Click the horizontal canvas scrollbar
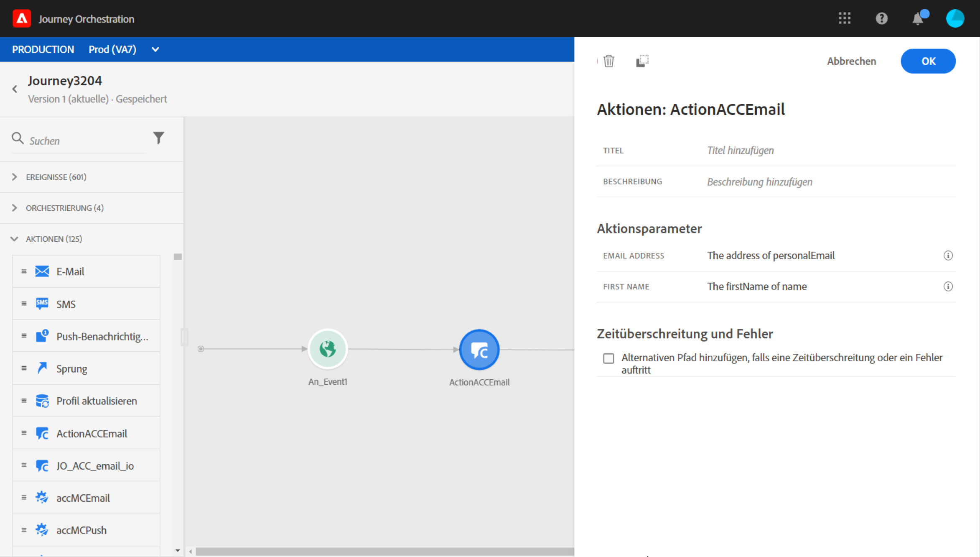980x557 pixels. click(384, 552)
